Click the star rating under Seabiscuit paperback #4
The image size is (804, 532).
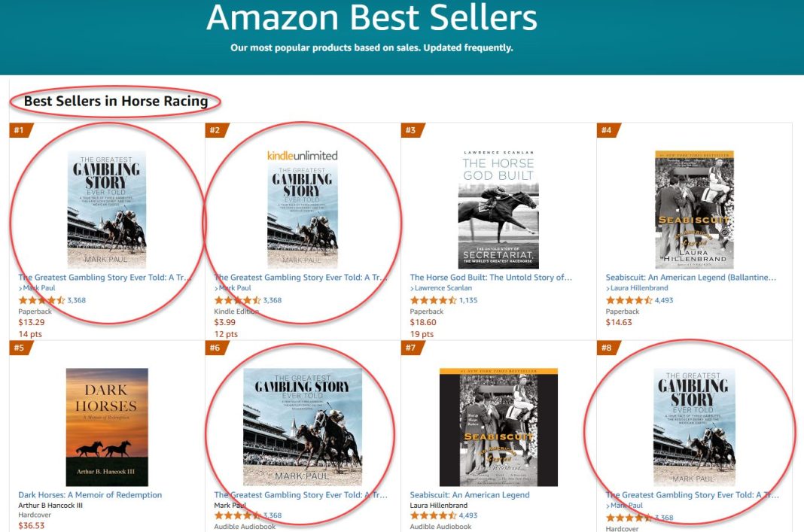click(x=629, y=300)
